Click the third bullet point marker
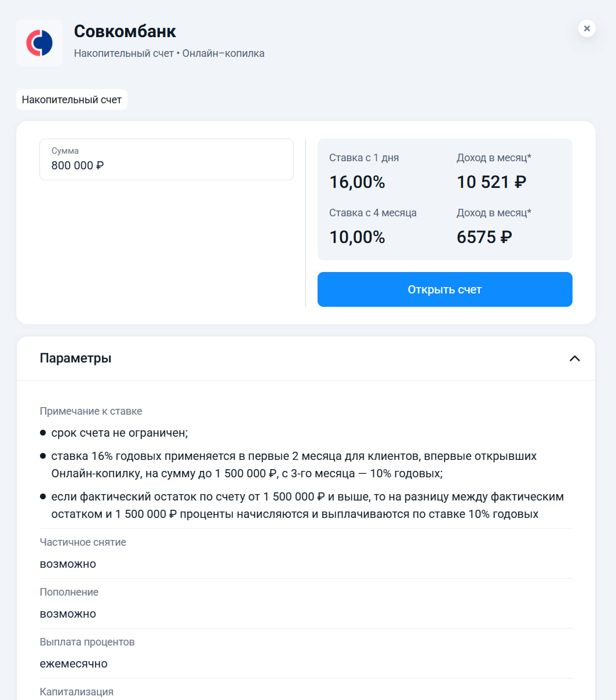 [43, 496]
